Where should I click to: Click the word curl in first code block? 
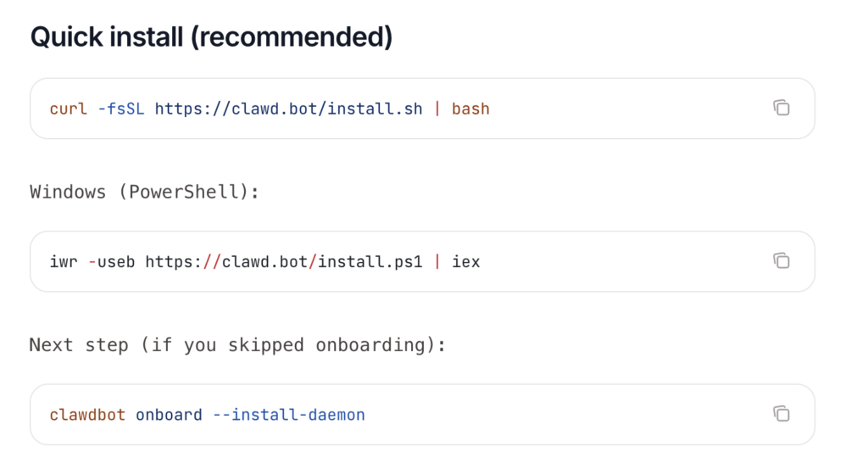pos(69,109)
